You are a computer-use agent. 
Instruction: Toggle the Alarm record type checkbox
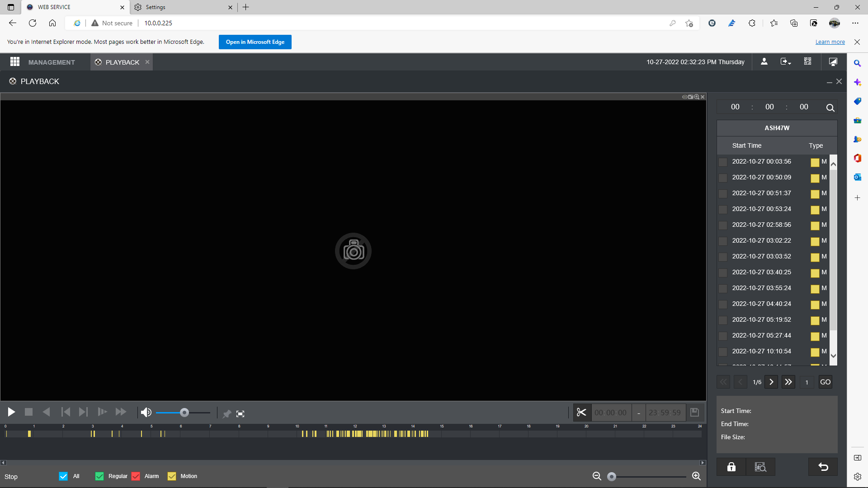pyautogui.click(x=136, y=476)
